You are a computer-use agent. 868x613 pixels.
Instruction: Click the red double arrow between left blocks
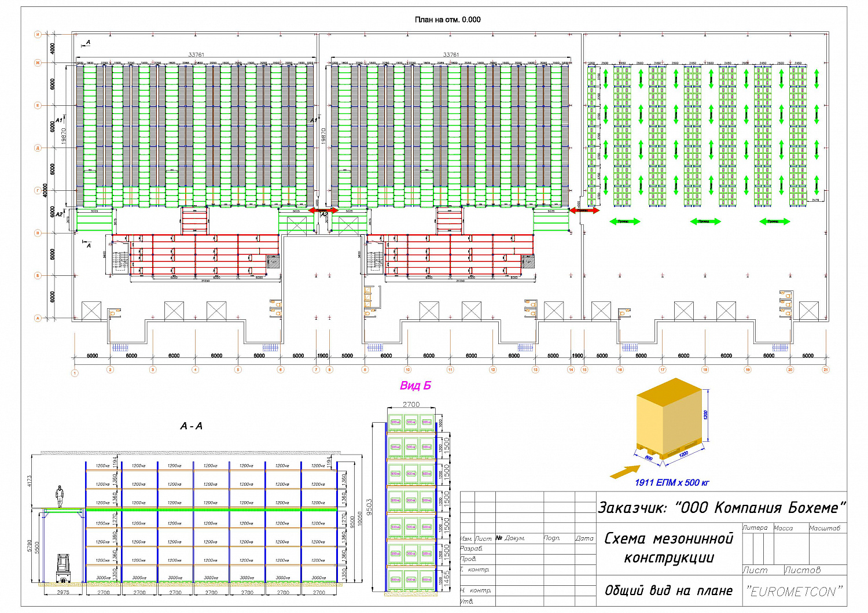[323, 211]
